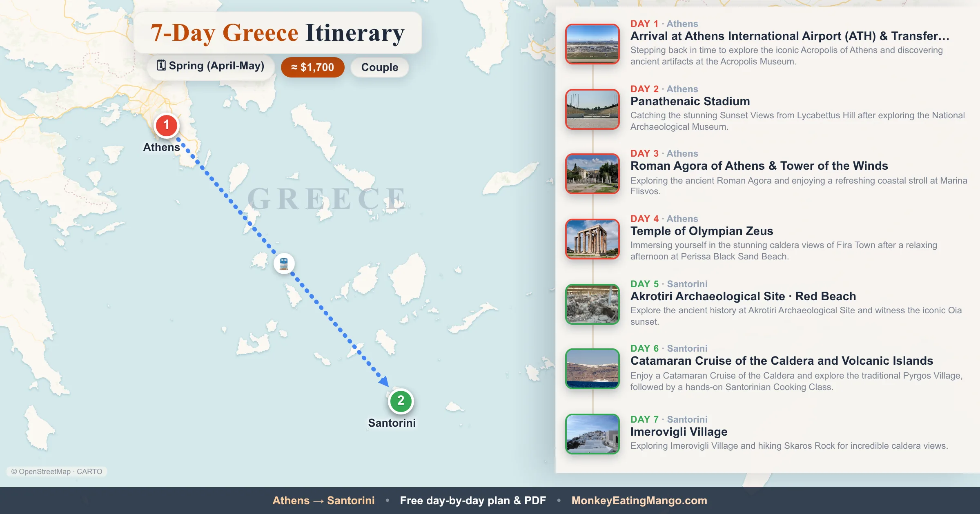The image size is (980, 514).
Task: Click the Oia sunset description text
Action: (x=796, y=316)
